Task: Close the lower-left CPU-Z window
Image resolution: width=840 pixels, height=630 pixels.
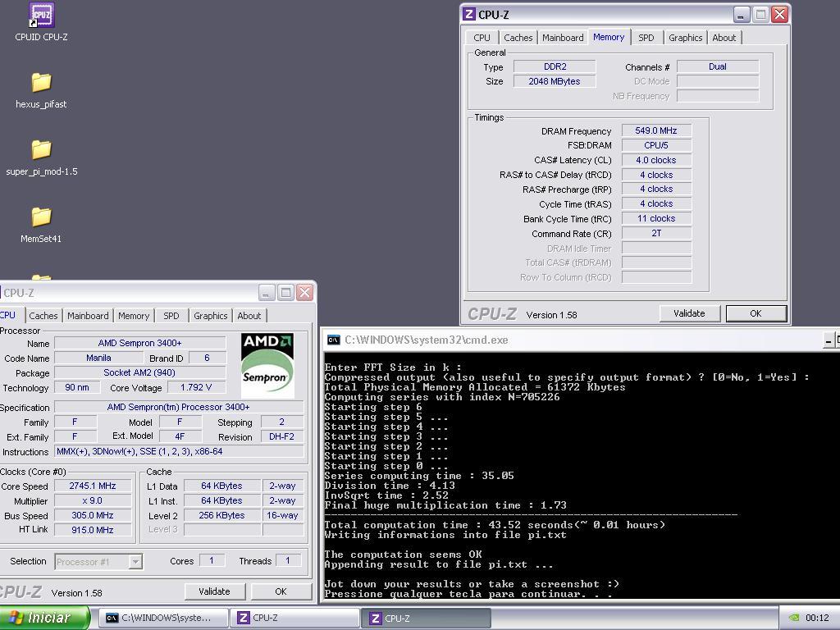Action: pyautogui.click(x=305, y=293)
